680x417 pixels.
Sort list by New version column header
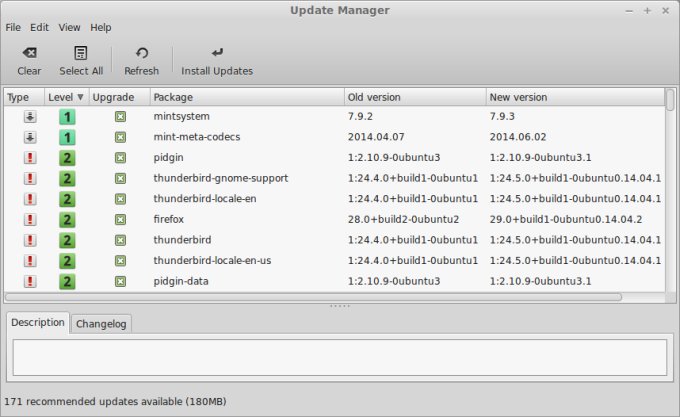tap(575, 97)
